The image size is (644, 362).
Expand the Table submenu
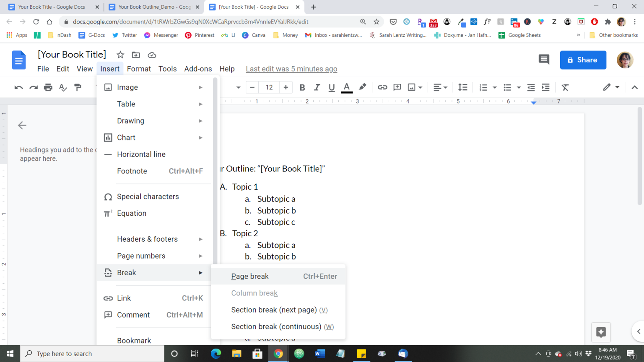(154, 104)
